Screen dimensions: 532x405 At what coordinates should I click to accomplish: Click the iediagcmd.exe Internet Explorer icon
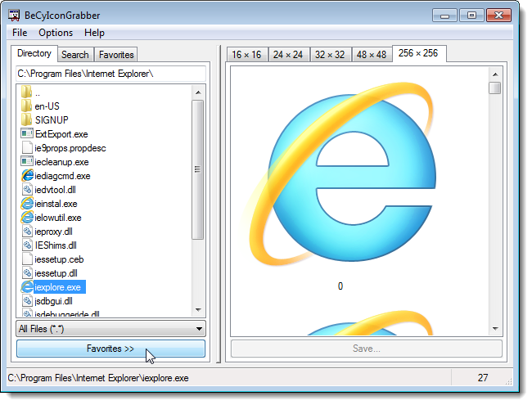click(27, 176)
